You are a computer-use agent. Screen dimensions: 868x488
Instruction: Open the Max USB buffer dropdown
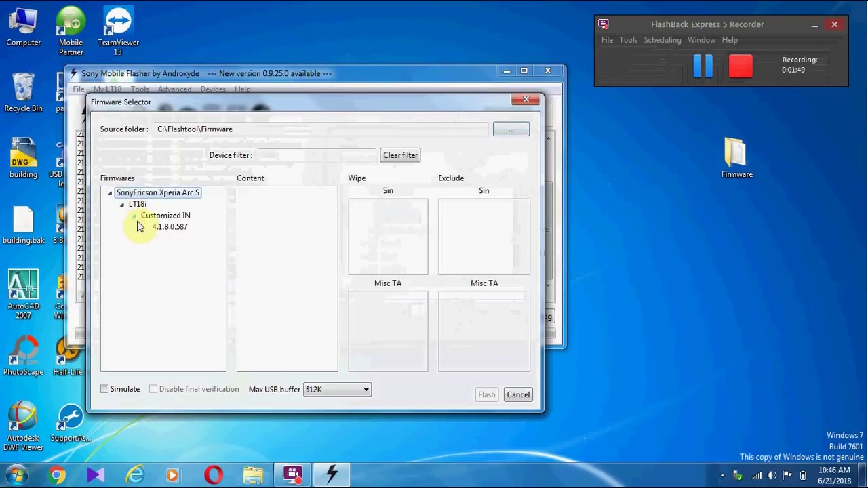pyautogui.click(x=337, y=390)
